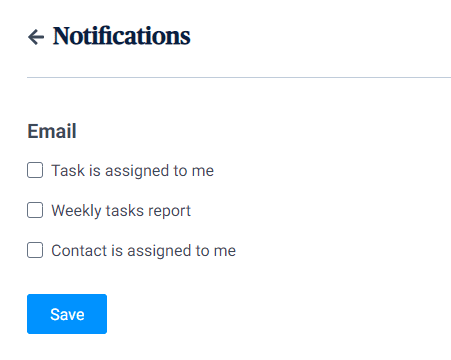Click the 'Contact is assigned to me' label text
Image resolution: width=451 pixels, height=360 pixels.
[144, 251]
